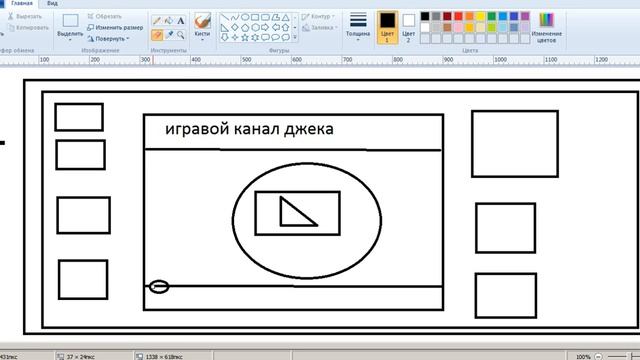640x360 pixels.
Task: Select the Fill with color bucket tool
Action: click(169, 20)
